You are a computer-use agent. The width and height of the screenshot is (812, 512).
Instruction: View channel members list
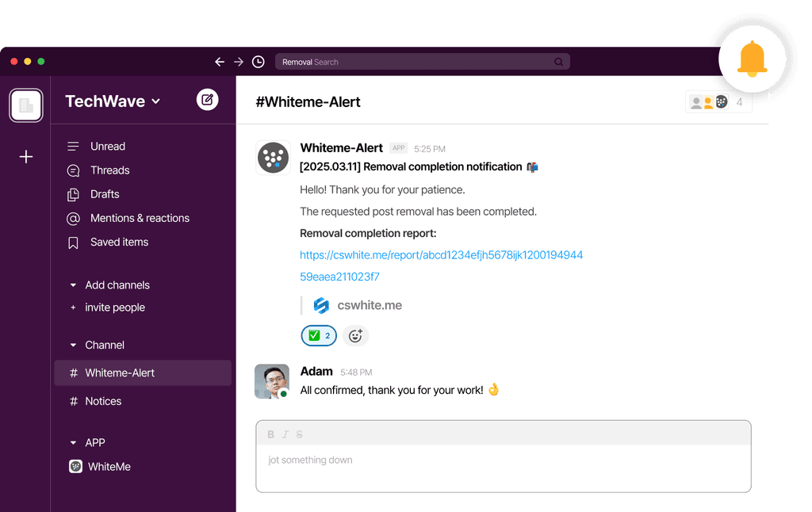[x=718, y=102]
